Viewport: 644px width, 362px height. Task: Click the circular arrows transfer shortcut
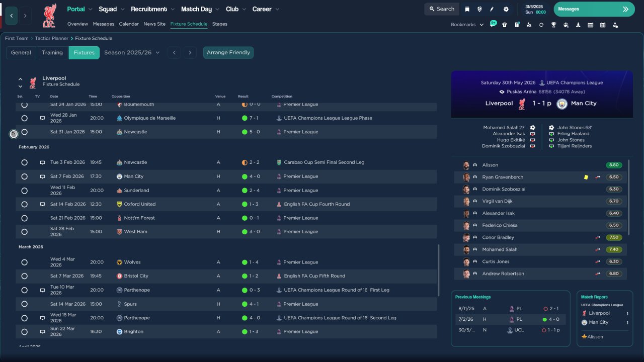pyautogui.click(x=541, y=25)
